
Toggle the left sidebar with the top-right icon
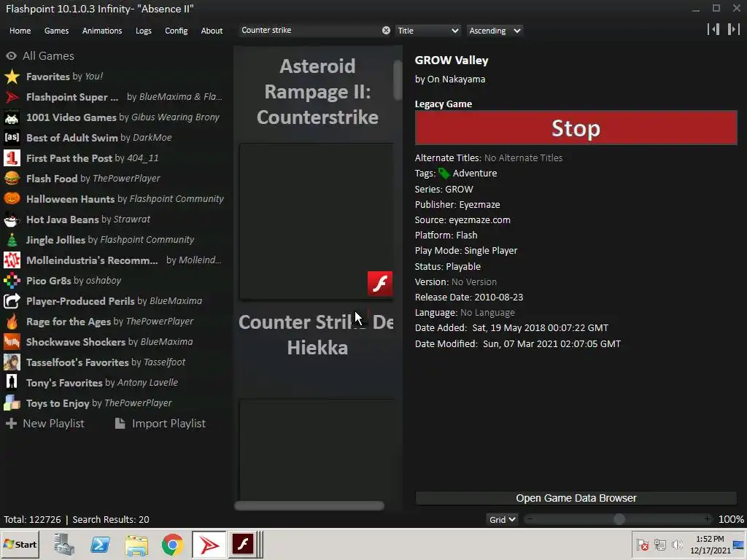pyautogui.click(x=713, y=29)
